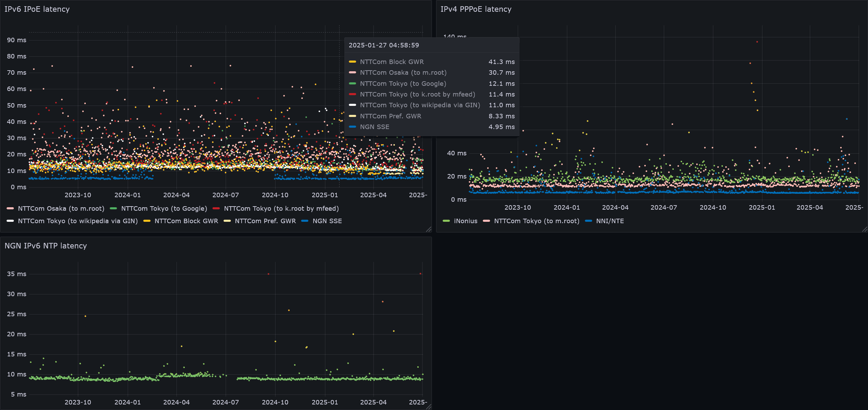This screenshot has width=868, height=410.
Task: Click the pink NTTCom Osaka legend marker
Action: pyautogui.click(x=9, y=208)
